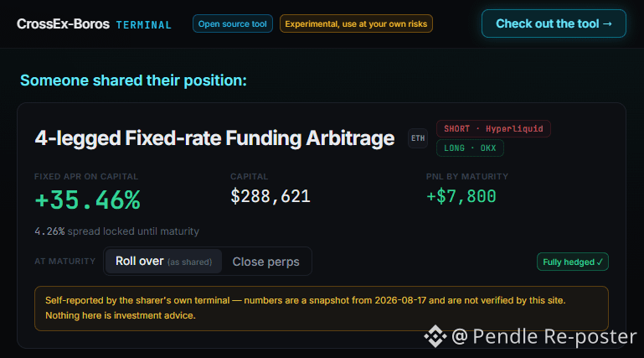
Task: Click the ETH asset badge
Action: click(418, 138)
